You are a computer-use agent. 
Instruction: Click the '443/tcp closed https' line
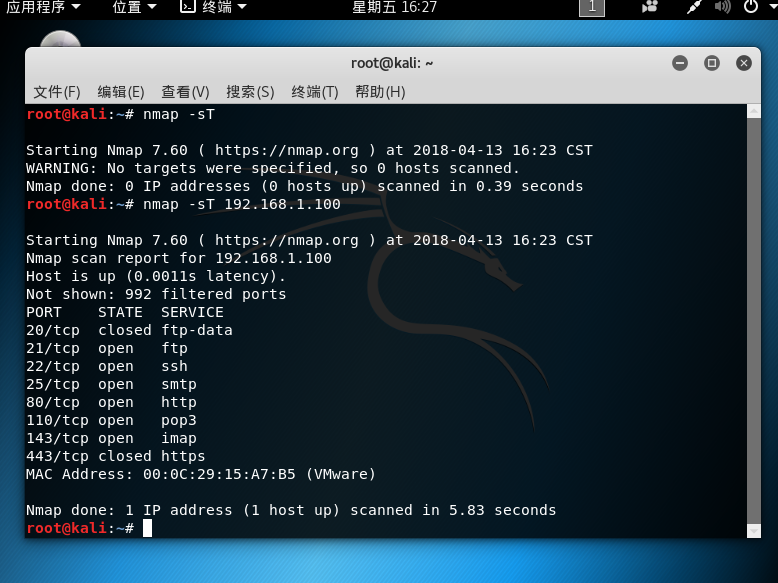(x=116, y=456)
